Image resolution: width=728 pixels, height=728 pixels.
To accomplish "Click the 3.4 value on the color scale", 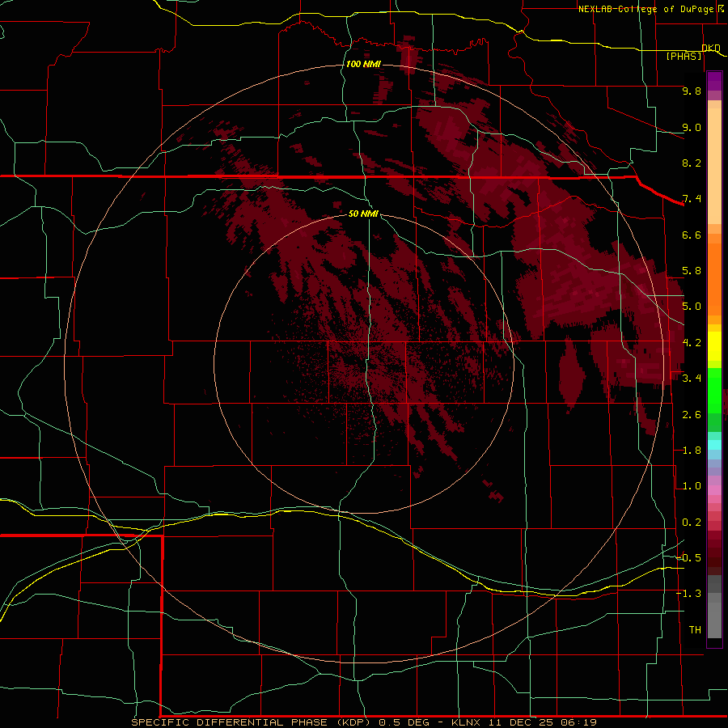I will tap(692, 379).
